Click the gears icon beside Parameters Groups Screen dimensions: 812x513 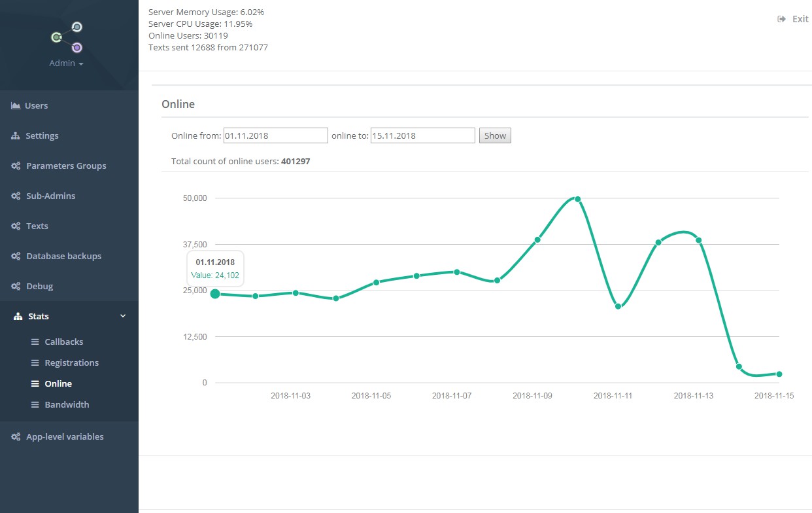coord(16,166)
